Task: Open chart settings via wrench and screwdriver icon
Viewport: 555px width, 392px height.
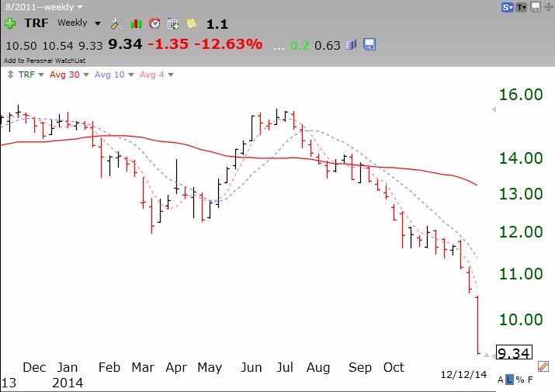Action: click(x=116, y=23)
